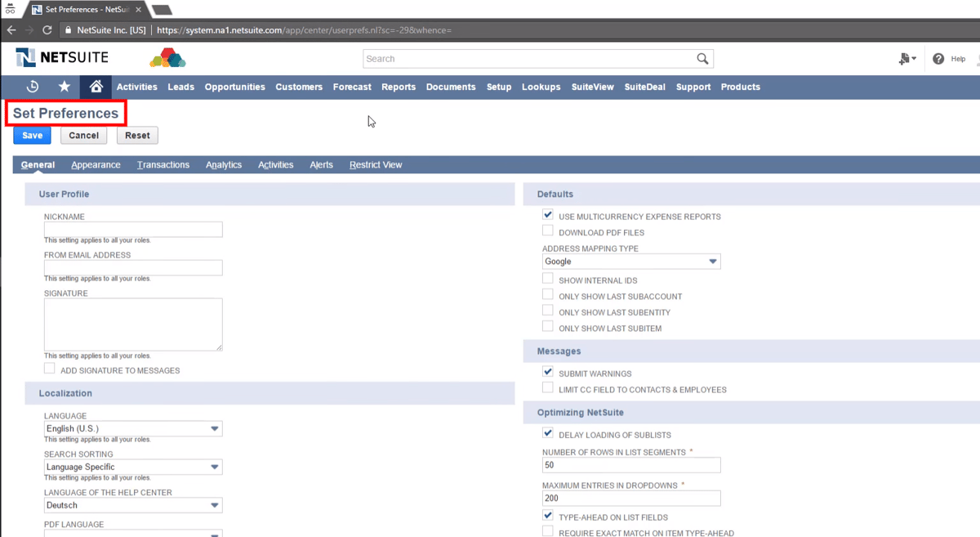Click the browser refresh icon
Viewport: 980px width, 537px height.
[47, 29]
